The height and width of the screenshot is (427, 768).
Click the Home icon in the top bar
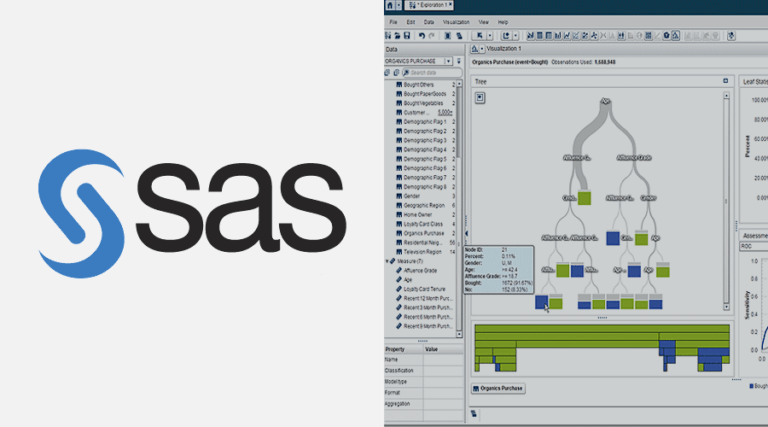[x=391, y=6]
